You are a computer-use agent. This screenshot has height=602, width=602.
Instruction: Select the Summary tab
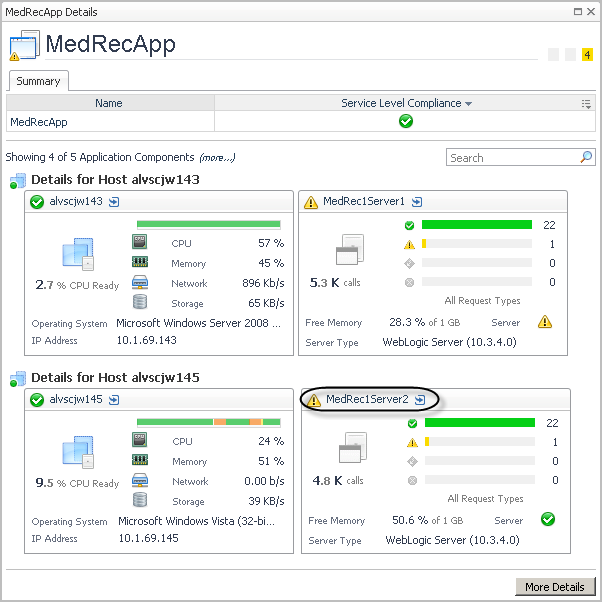click(x=38, y=81)
